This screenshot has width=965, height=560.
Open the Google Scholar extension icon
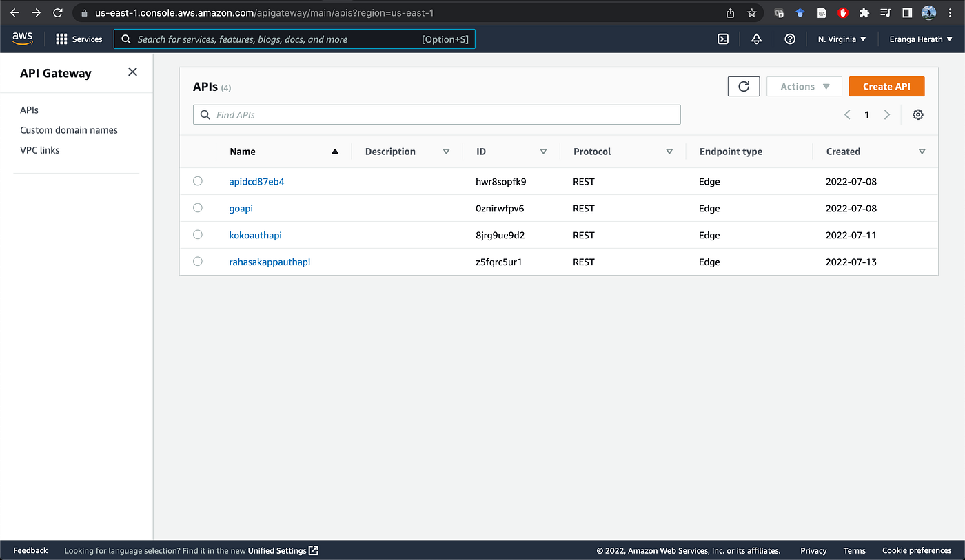coord(800,12)
